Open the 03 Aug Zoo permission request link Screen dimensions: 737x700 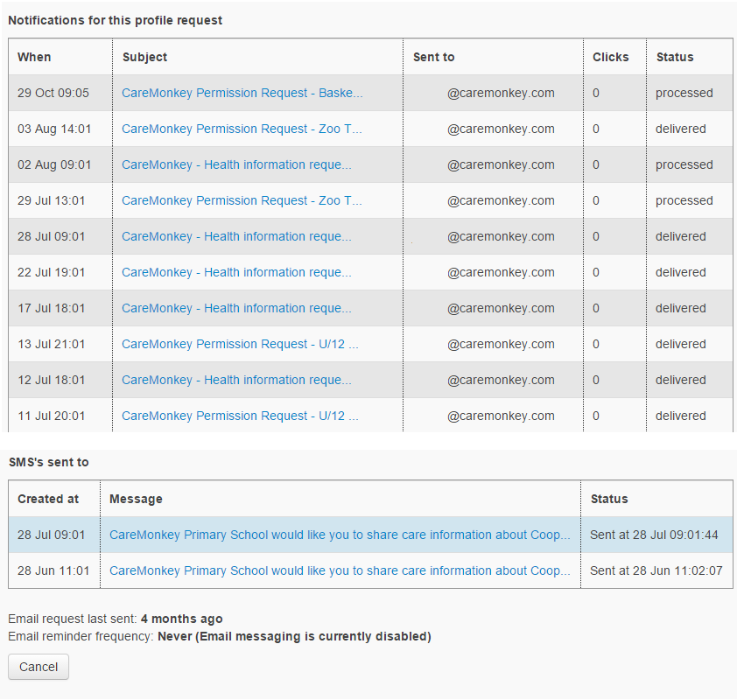242,129
